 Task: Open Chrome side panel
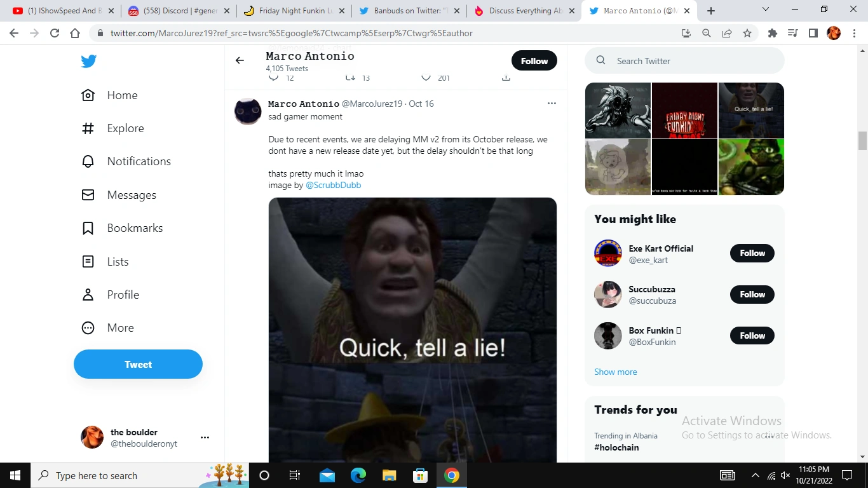tap(813, 33)
